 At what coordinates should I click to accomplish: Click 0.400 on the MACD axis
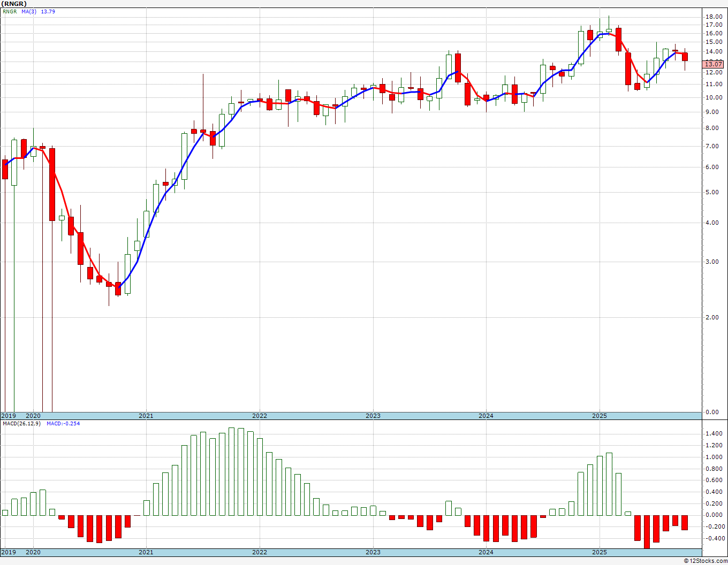713,492
